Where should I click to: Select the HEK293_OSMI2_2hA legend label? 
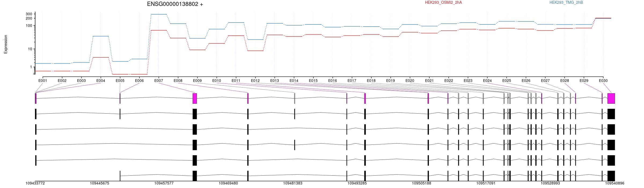[443, 2]
